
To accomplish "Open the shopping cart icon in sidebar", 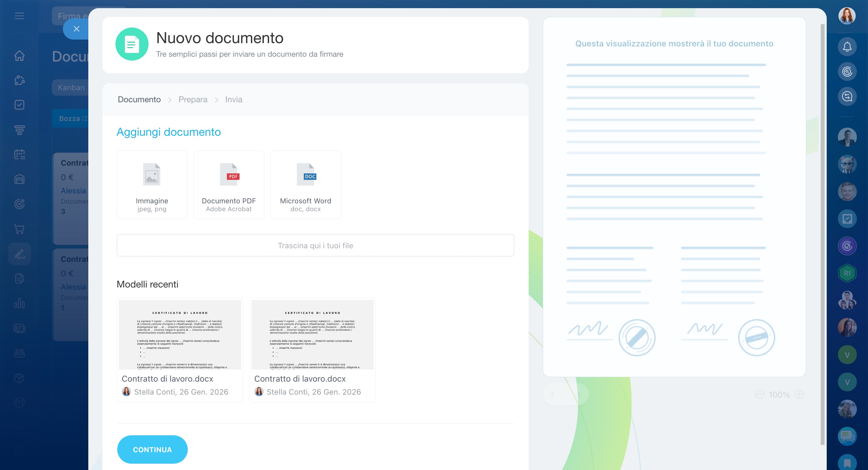I will (19, 229).
